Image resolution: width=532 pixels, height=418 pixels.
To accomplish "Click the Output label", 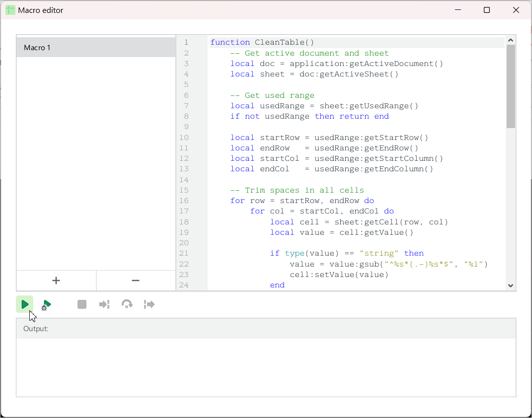I will pos(36,329).
